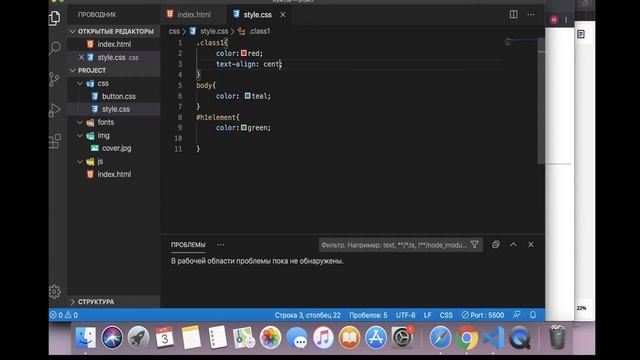Open the ПРОБЛЕМЫ panel tab
This screenshot has height=360, width=640.
tap(188, 245)
